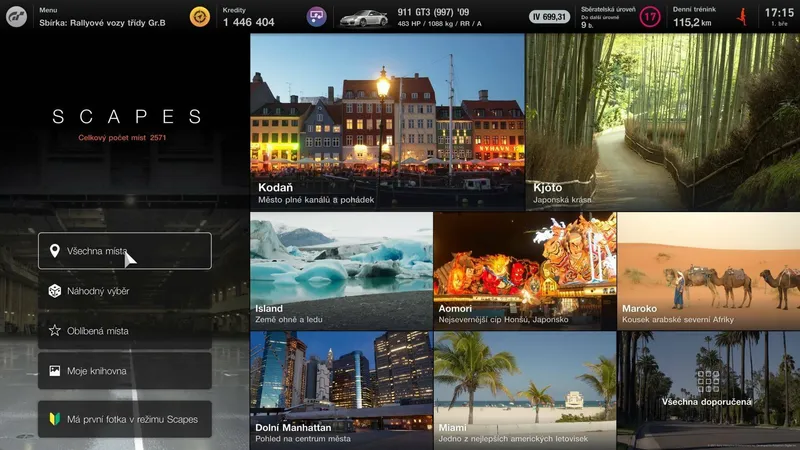Click the red daily workout runner icon
Screen dimensions: 800x450
[742, 16]
